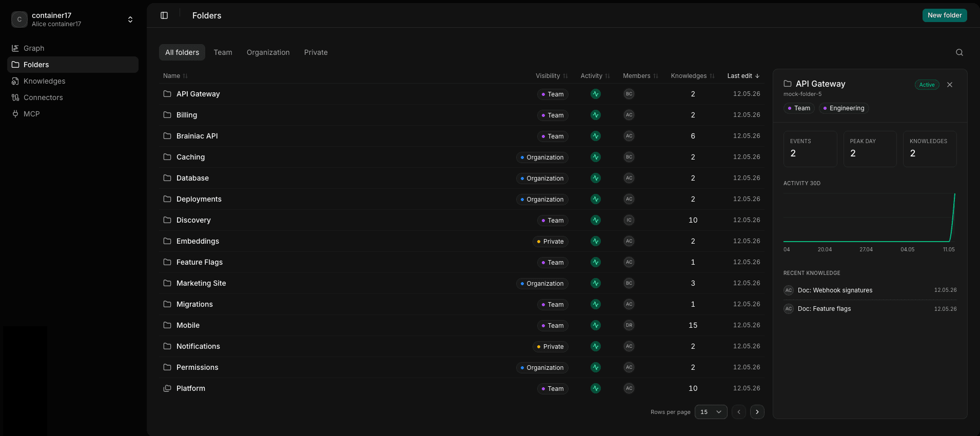This screenshot has height=436, width=980.
Task: Sort by the Last edit column
Action: click(743, 76)
